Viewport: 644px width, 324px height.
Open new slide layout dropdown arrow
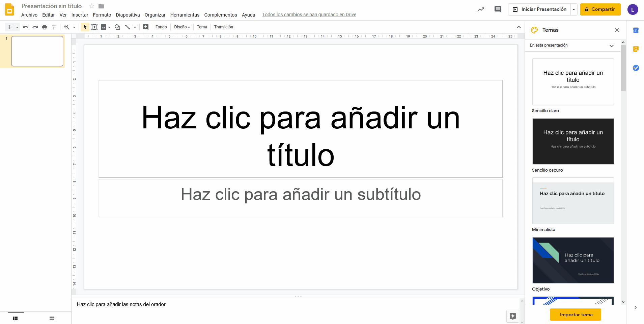tap(17, 27)
